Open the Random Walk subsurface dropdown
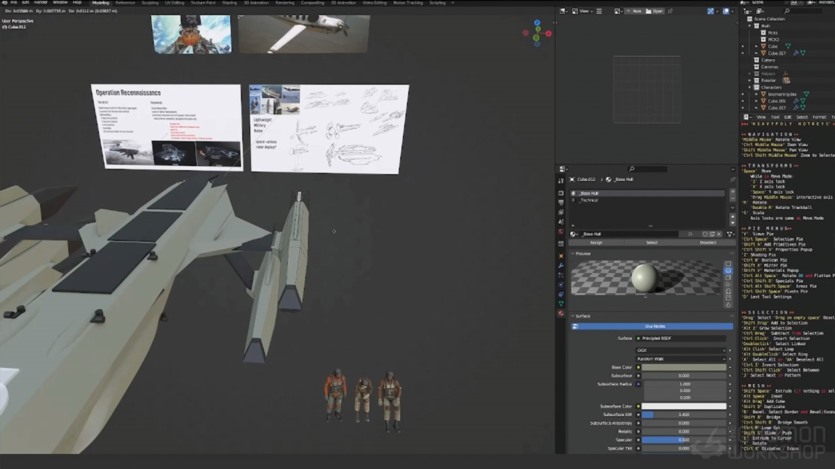Viewport: 835px width, 469px height. [x=681, y=359]
